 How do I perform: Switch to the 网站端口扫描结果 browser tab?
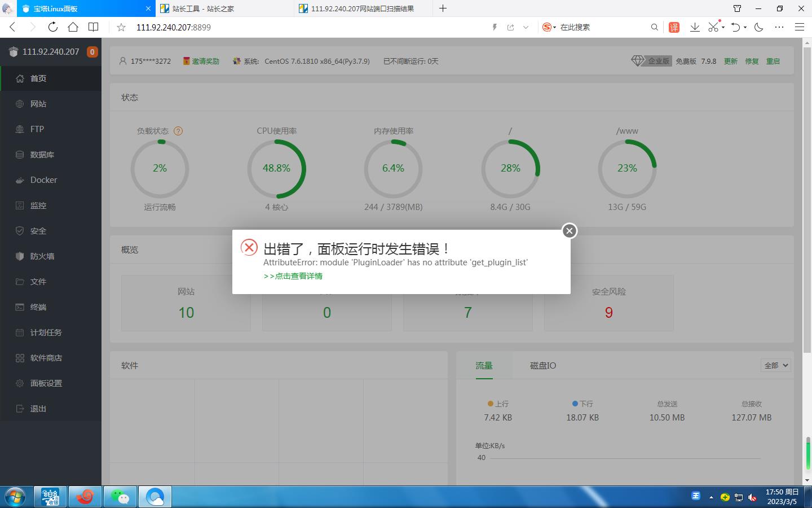pyautogui.click(x=363, y=8)
